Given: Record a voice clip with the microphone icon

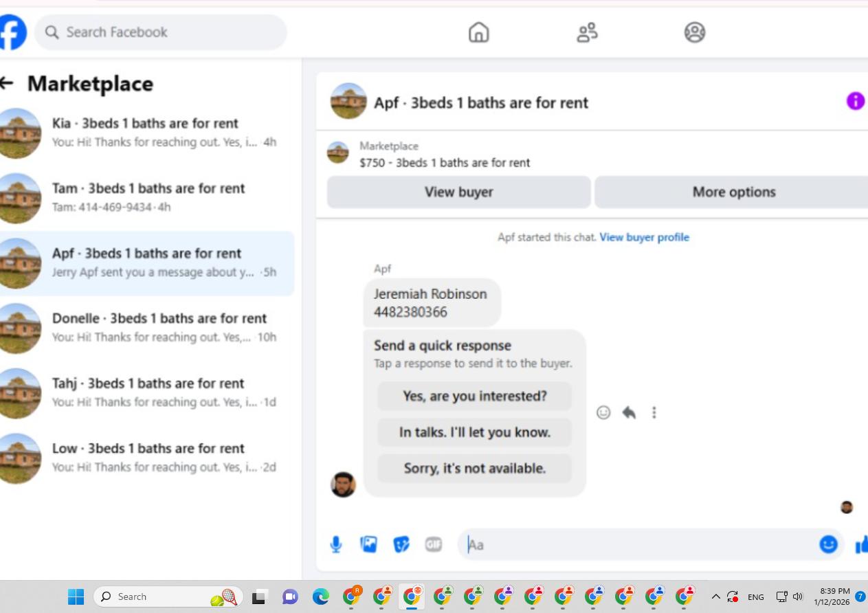Looking at the screenshot, I should pyautogui.click(x=335, y=545).
